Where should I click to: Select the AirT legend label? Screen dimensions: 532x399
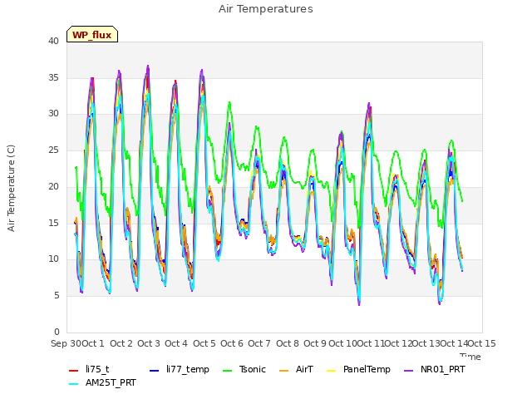click(x=304, y=369)
